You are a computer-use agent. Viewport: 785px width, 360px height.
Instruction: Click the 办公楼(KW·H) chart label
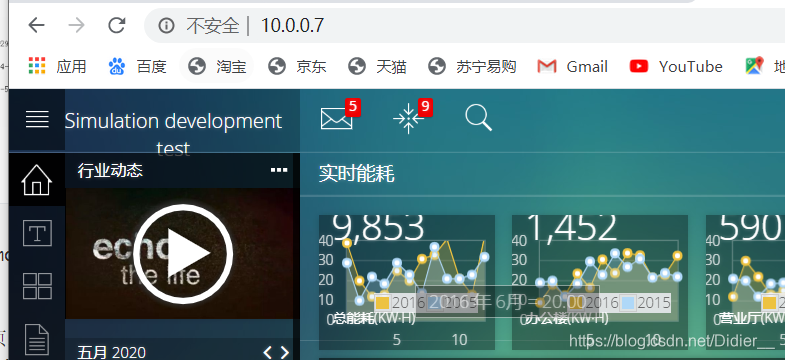(x=566, y=318)
